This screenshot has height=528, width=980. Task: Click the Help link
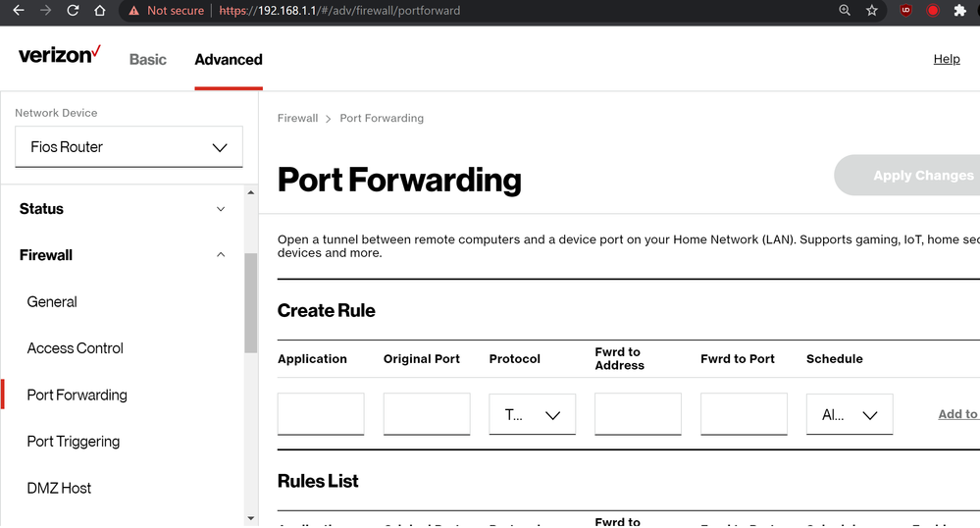click(946, 59)
